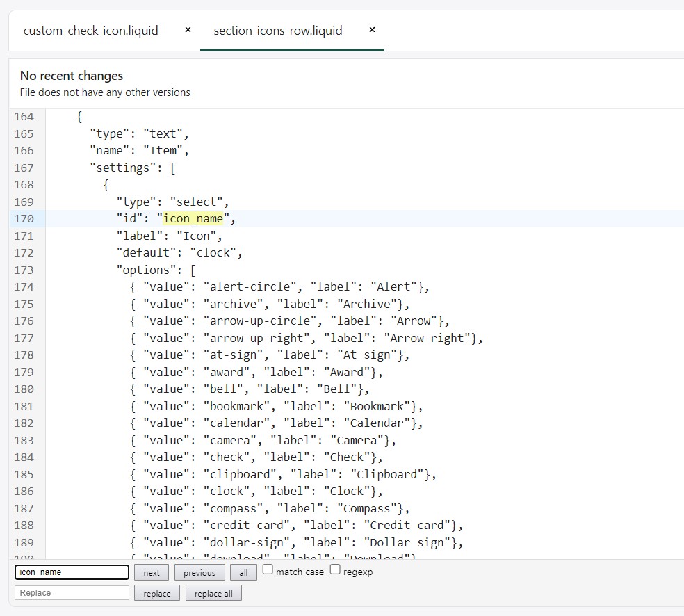Screen dimensions: 684x616
Task: Click the calendar option line
Action: [x=276, y=423]
